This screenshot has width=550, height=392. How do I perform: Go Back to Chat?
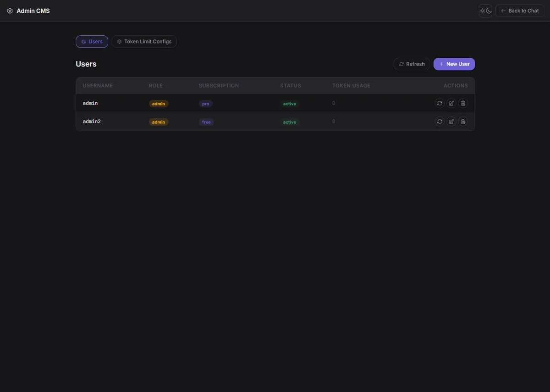520,11
